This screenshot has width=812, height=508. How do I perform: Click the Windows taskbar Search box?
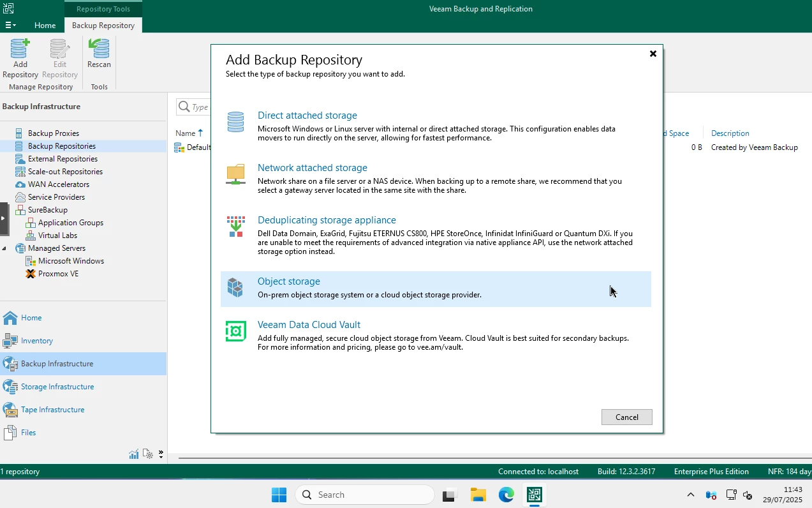pos(365,495)
